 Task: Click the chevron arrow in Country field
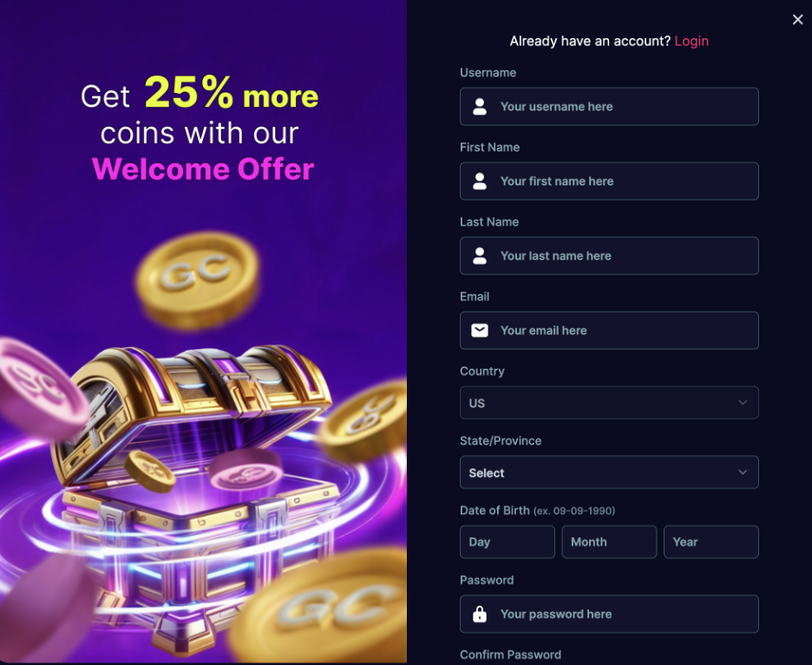coord(743,403)
